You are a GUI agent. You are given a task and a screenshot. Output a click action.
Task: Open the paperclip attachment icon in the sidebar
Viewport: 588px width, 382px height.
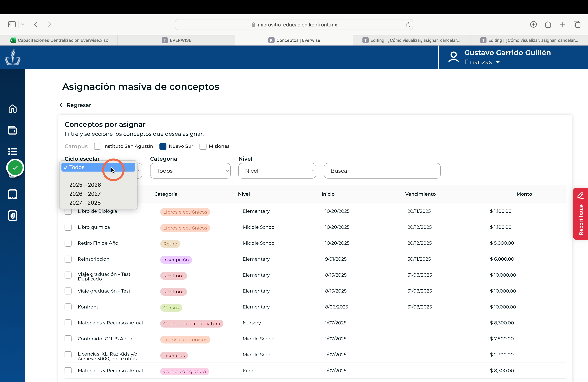(x=13, y=216)
